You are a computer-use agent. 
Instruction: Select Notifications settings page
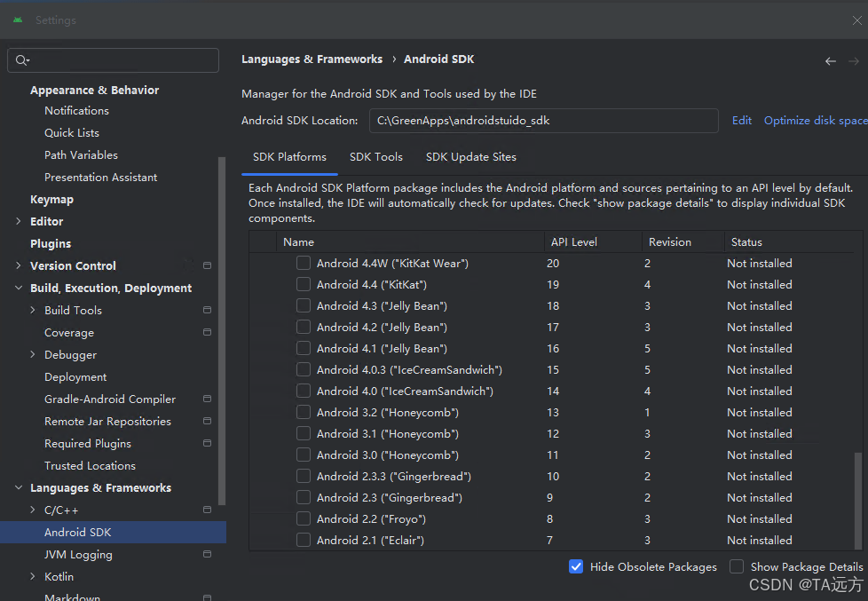(x=77, y=111)
